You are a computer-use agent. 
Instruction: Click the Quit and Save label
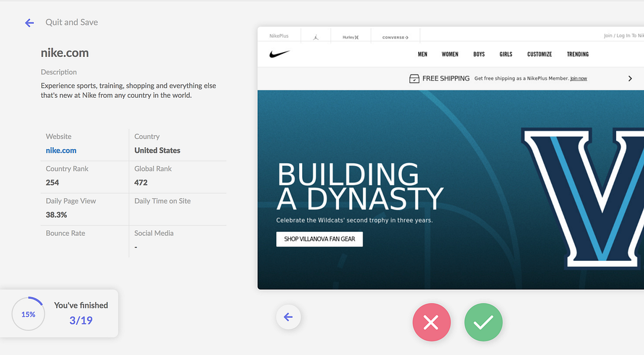point(72,22)
